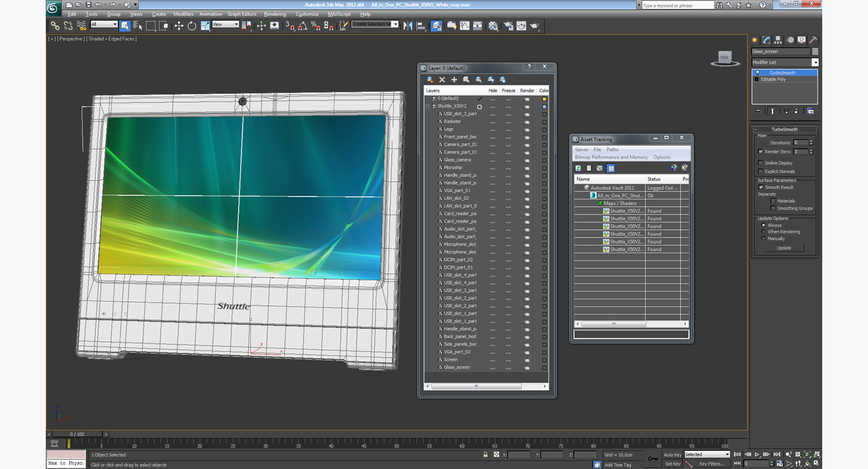Click the Update button
868x469 pixels.
tap(784, 248)
